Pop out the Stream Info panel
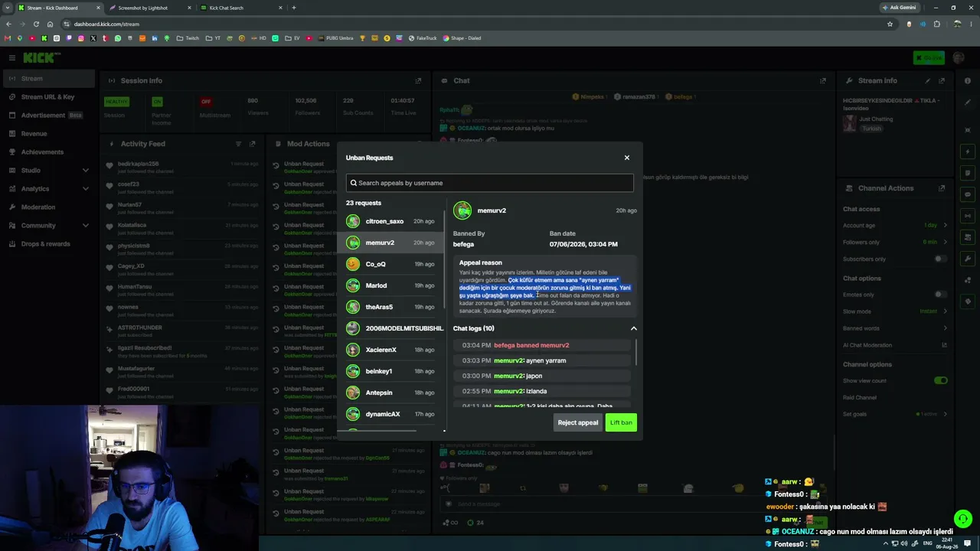 pyautogui.click(x=942, y=80)
